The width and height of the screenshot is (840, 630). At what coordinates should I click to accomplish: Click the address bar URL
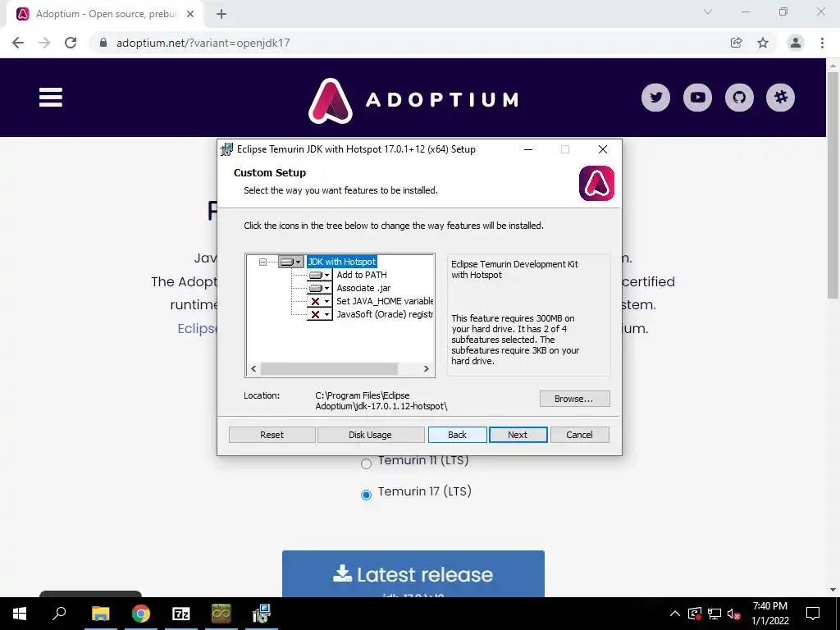pyautogui.click(x=203, y=43)
